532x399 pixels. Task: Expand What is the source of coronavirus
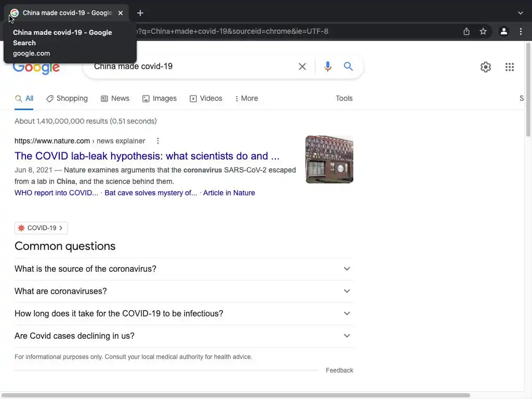coord(184,269)
